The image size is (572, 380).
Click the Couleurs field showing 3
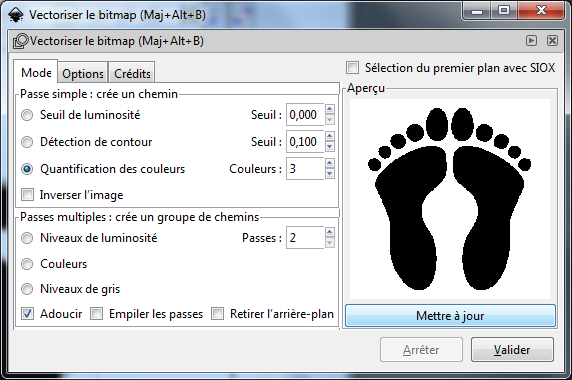coord(305,168)
